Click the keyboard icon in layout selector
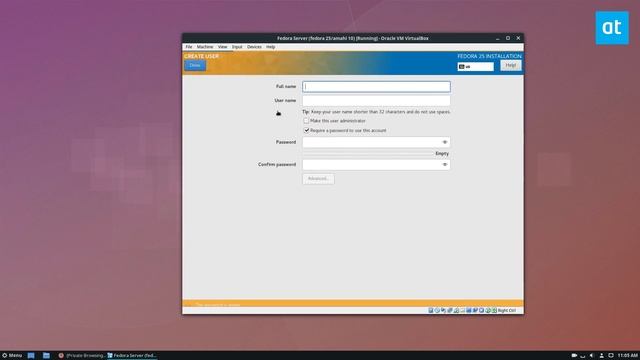This screenshot has height=360, width=640. click(462, 67)
